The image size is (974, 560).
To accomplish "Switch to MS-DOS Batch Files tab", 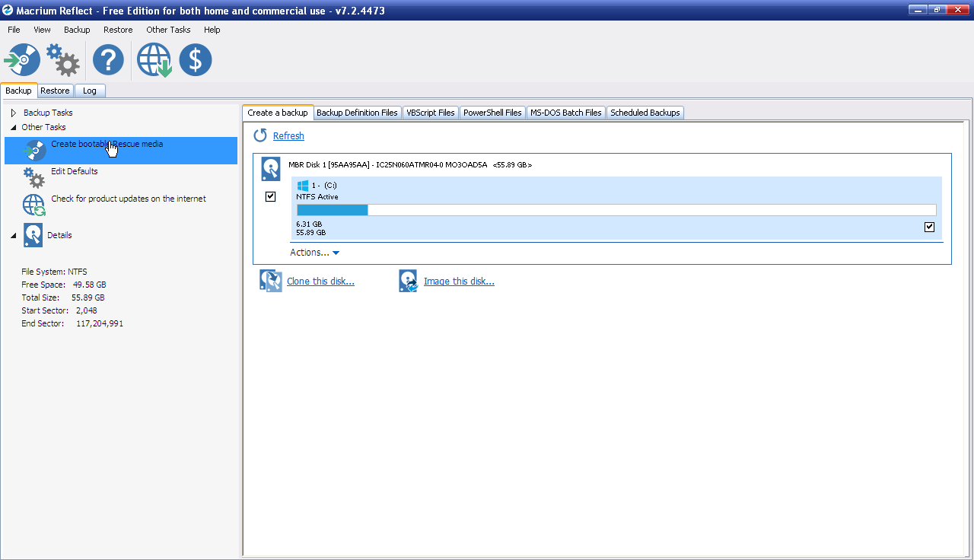I will click(566, 113).
